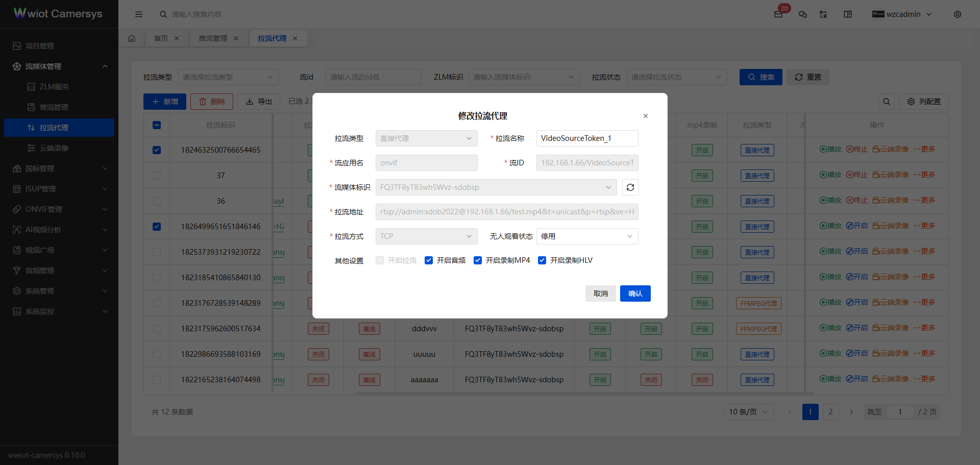Viewport: 980px width, 465px height.
Task: Click the 确认 button in dialog
Action: pos(635,293)
